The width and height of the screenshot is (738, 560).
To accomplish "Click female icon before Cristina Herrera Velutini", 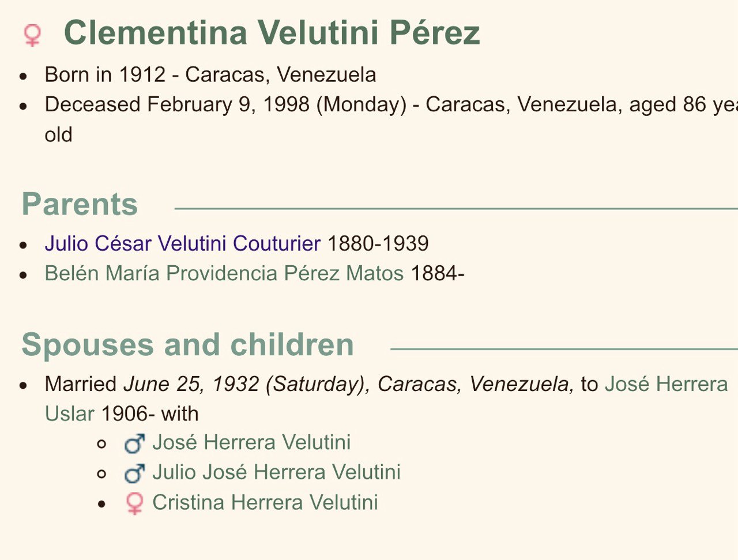I will coord(134,503).
